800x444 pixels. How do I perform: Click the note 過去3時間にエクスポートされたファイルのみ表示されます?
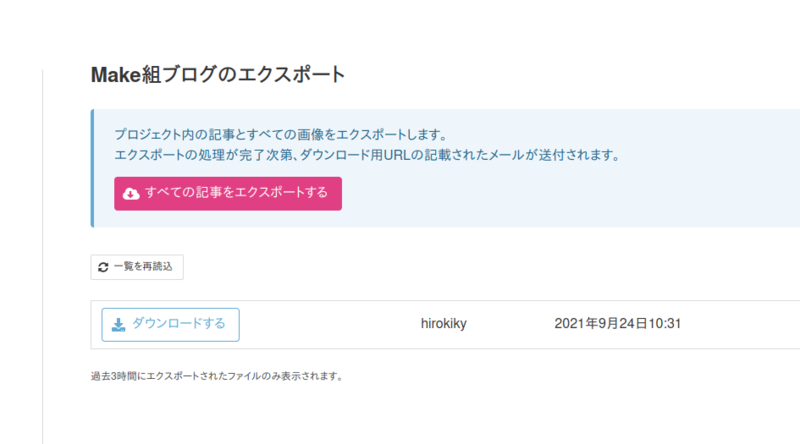[217, 376]
